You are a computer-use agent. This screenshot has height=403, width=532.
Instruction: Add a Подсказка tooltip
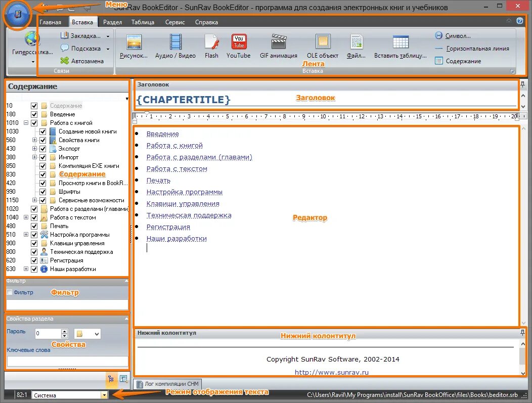80,49
